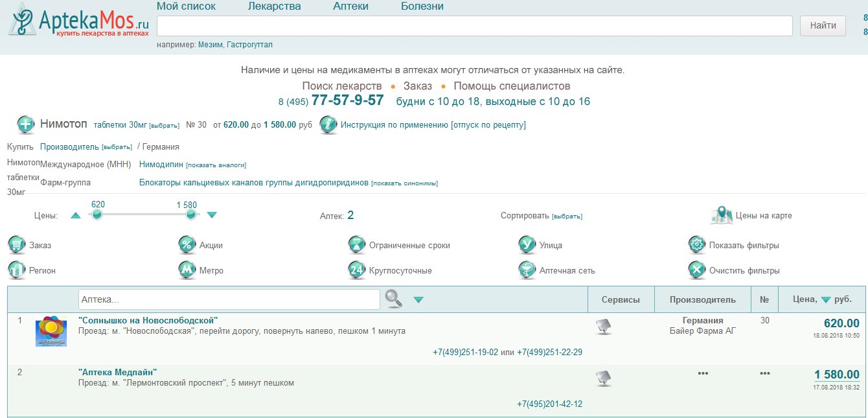Open the Мой список menu item
868x418 pixels.
click(x=187, y=6)
